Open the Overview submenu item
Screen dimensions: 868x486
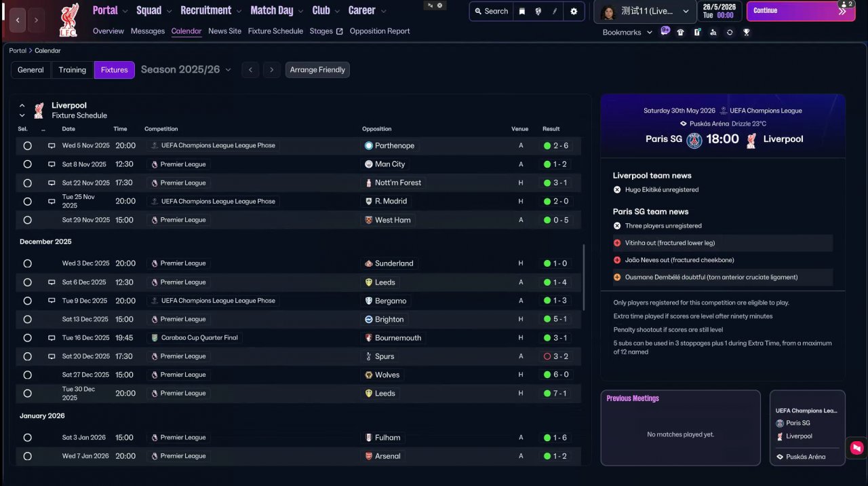[x=108, y=31]
